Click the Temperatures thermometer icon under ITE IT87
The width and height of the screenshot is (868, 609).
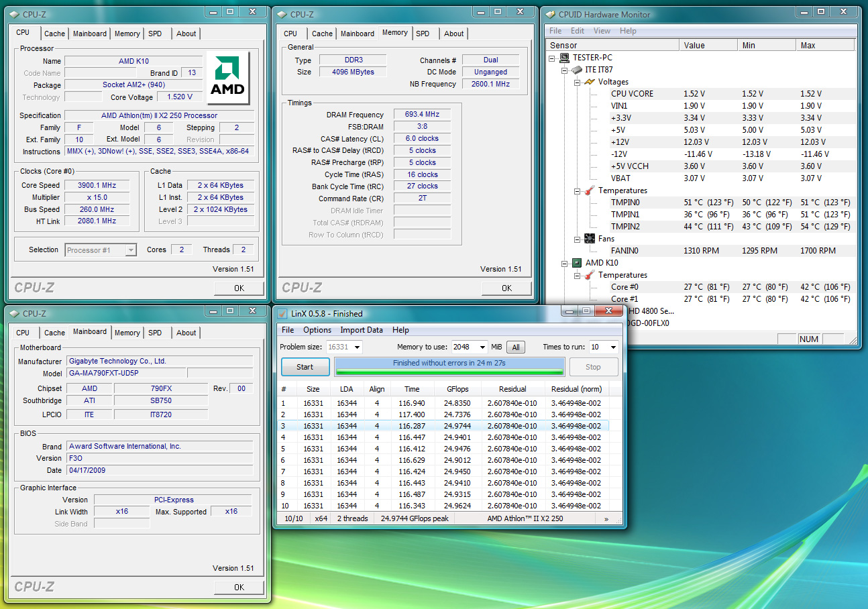[x=589, y=190]
